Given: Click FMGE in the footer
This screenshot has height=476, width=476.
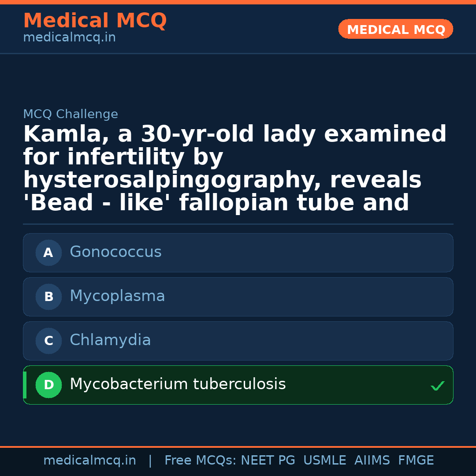Looking at the screenshot, I should 416,461.
